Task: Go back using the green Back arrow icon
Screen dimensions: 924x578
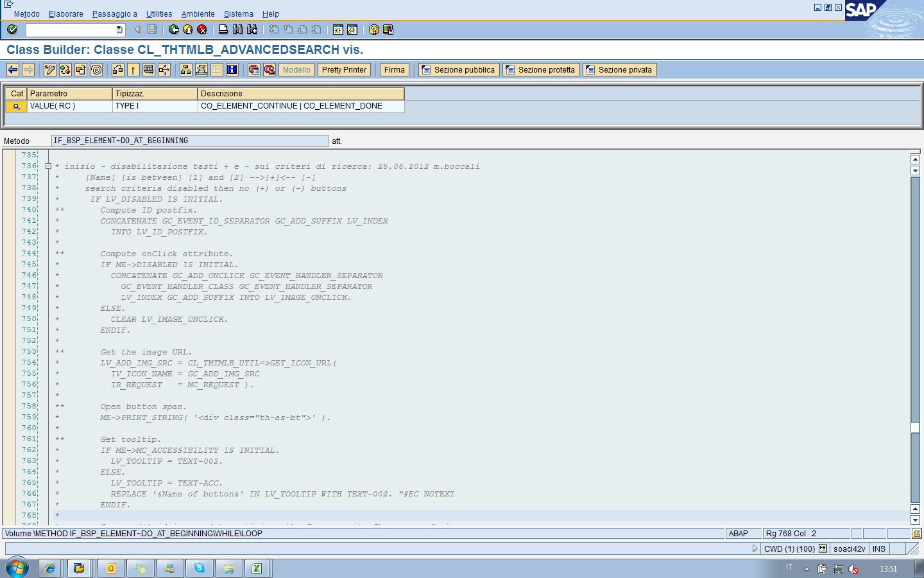Action: coord(172,29)
